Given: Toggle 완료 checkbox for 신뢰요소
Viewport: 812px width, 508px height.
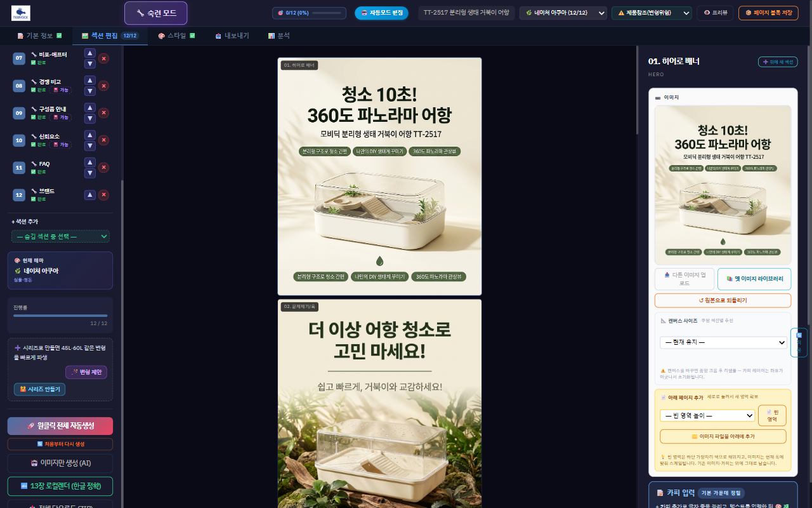Looking at the screenshot, I should click(x=33, y=144).
